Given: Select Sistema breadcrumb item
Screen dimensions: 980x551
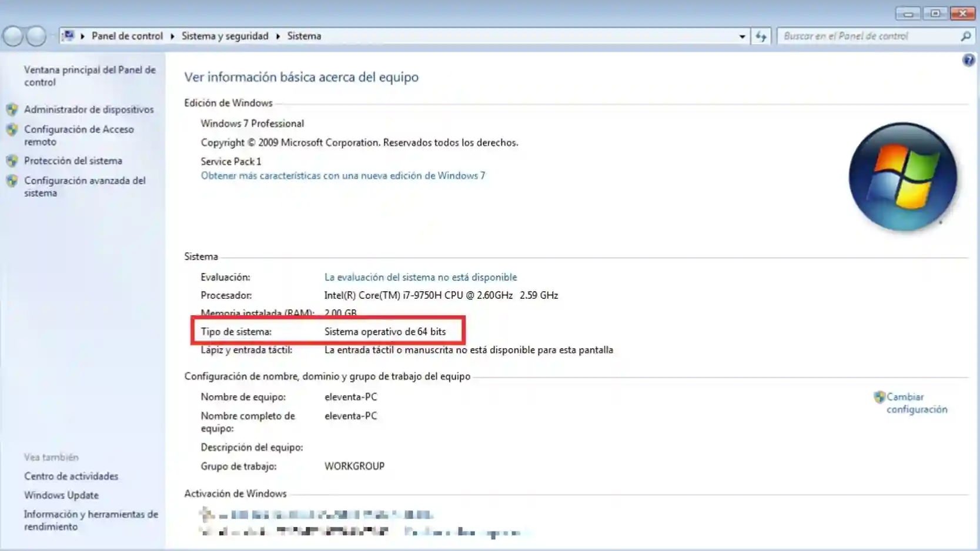Looking at the screenshot, I should [304, 36].
